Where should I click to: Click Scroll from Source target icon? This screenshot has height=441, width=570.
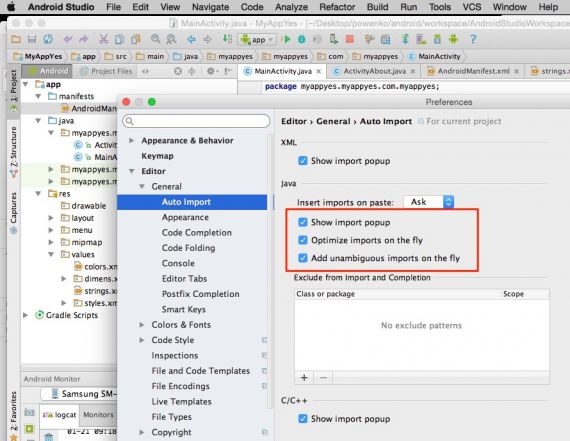pyautogui.click(x=178, y=71)
